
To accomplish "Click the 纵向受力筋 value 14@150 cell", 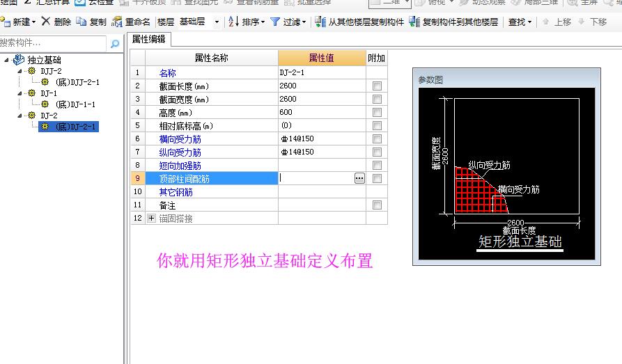I will (x=322, y=152).
